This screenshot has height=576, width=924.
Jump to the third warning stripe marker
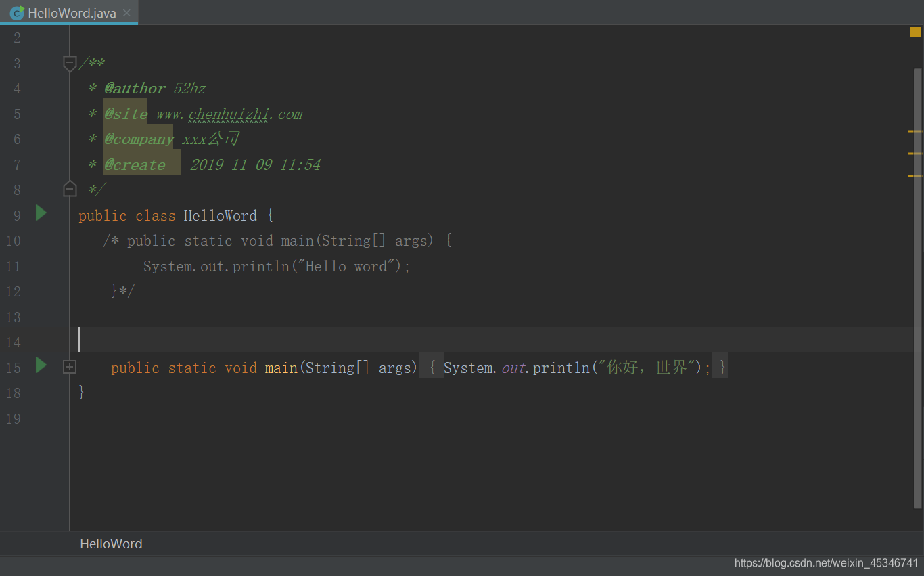point(915,176)
